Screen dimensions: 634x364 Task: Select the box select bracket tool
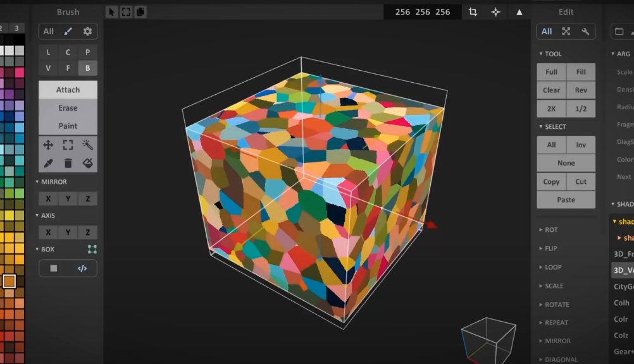68,145
